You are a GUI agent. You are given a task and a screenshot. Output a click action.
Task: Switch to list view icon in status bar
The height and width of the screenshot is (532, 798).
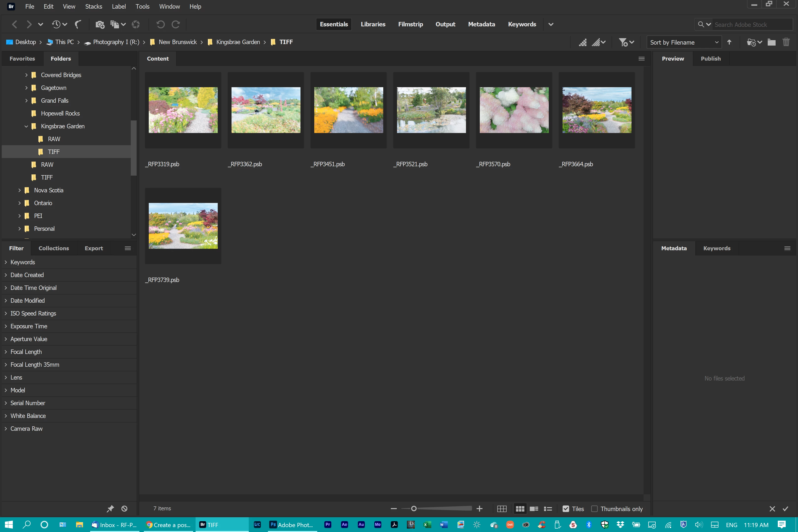(548, 509)
